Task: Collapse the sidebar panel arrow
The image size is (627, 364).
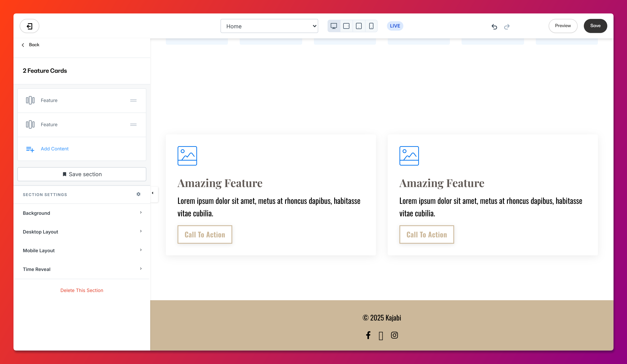Action: pyautogui.click(x=153, y=193)
